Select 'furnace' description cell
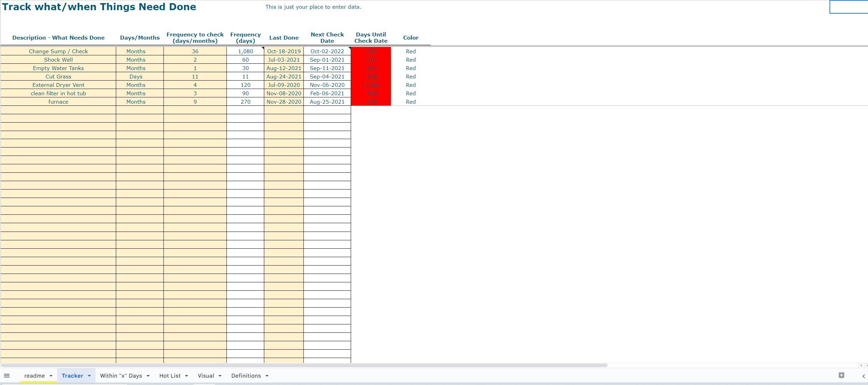This screenshot has width=868, height=385. [58, 102]
